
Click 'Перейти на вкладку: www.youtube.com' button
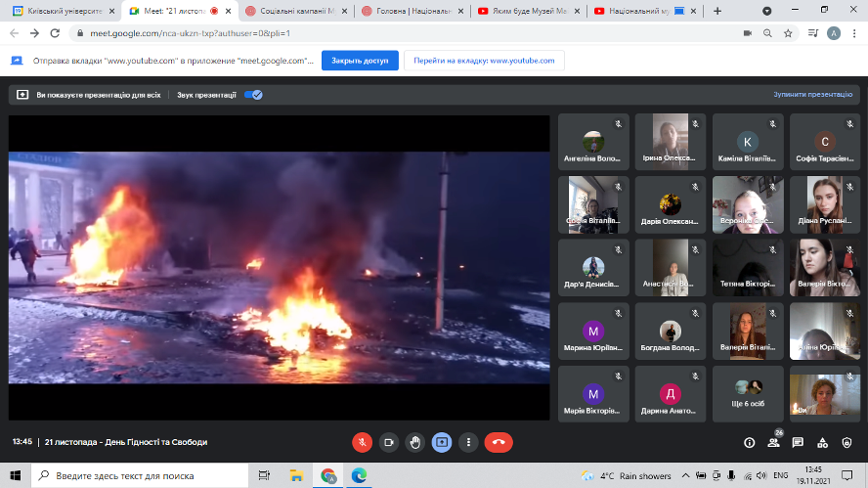tap(484, 60)
